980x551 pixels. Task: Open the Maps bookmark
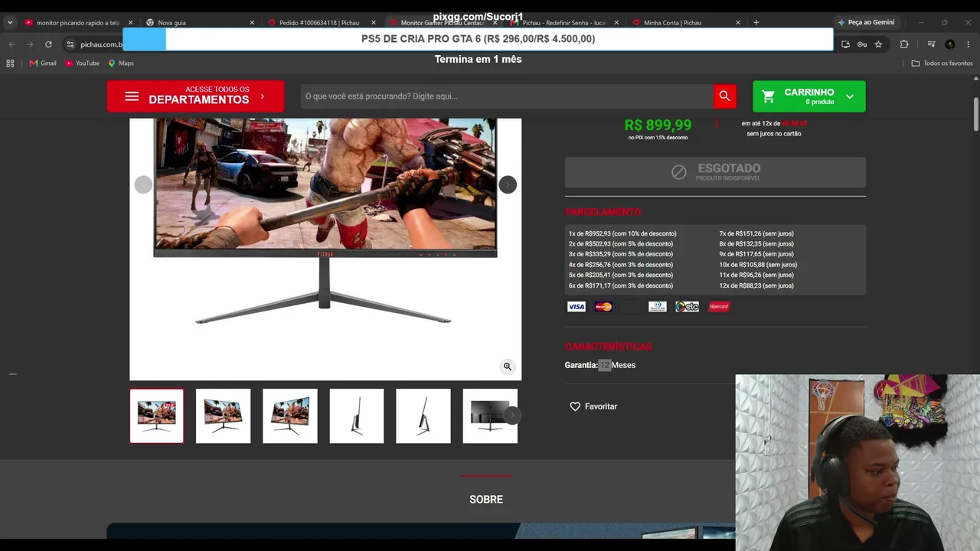(x=121, y=64)
